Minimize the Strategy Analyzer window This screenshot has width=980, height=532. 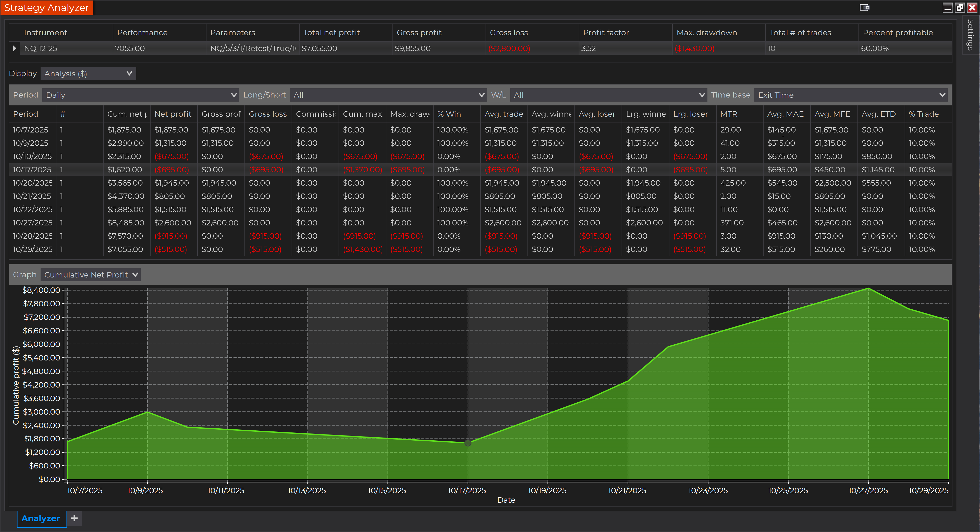[947, 7]
